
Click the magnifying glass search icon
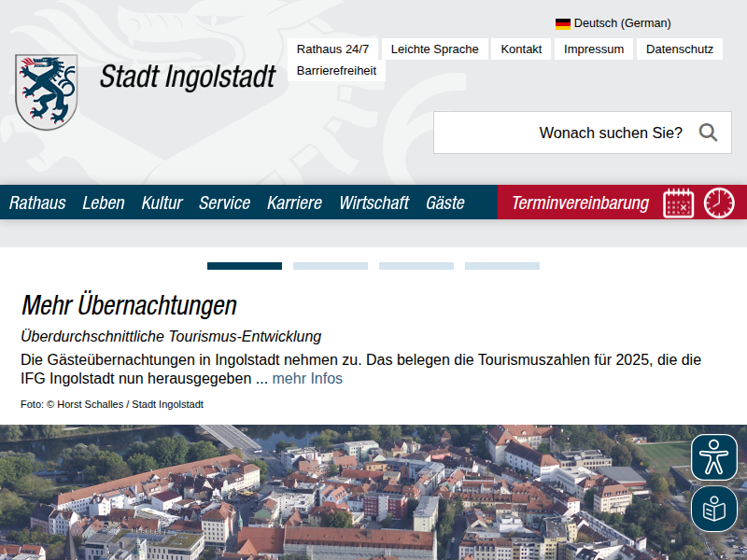tap(708, 133)
